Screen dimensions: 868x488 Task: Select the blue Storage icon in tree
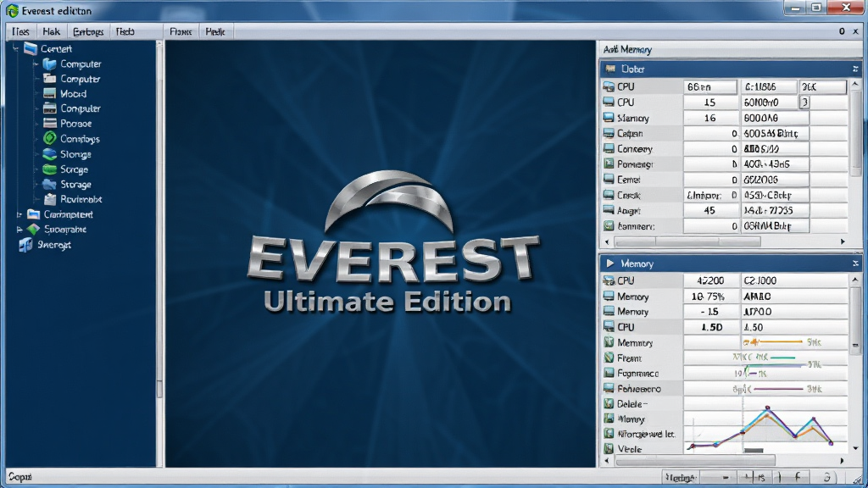point(50,184)
